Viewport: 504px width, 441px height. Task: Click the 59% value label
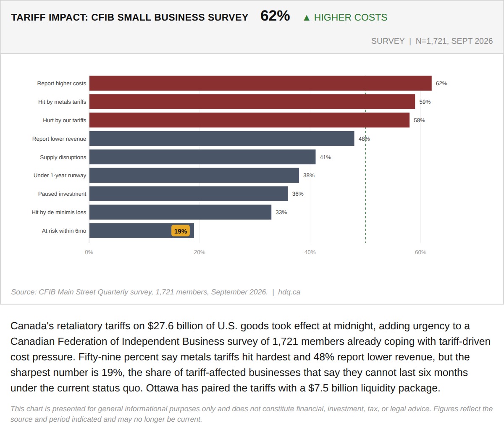tap(425, 102)
